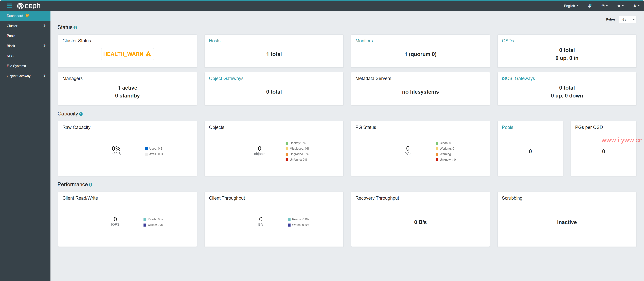Open the iSCSI Gateways card link
This screenshot has width=644, height=281.
click(x=518, y=78)
